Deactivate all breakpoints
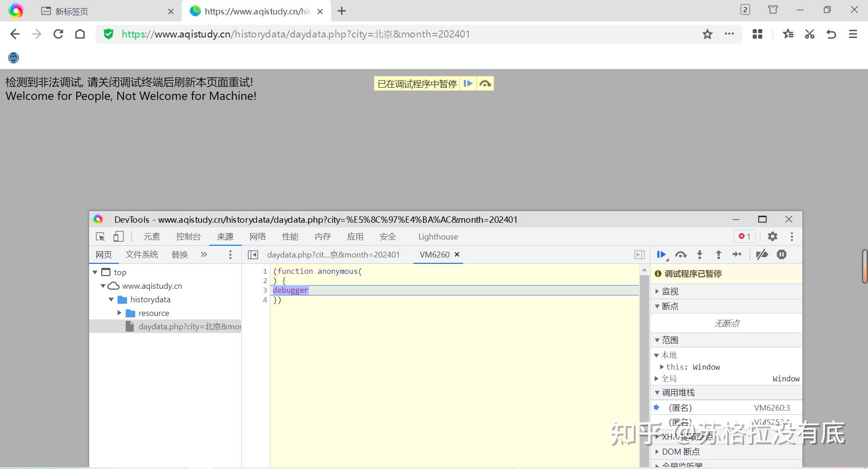The width and height of the screenshot is (868, 469). pyautogui.click(x=762, y=254)
